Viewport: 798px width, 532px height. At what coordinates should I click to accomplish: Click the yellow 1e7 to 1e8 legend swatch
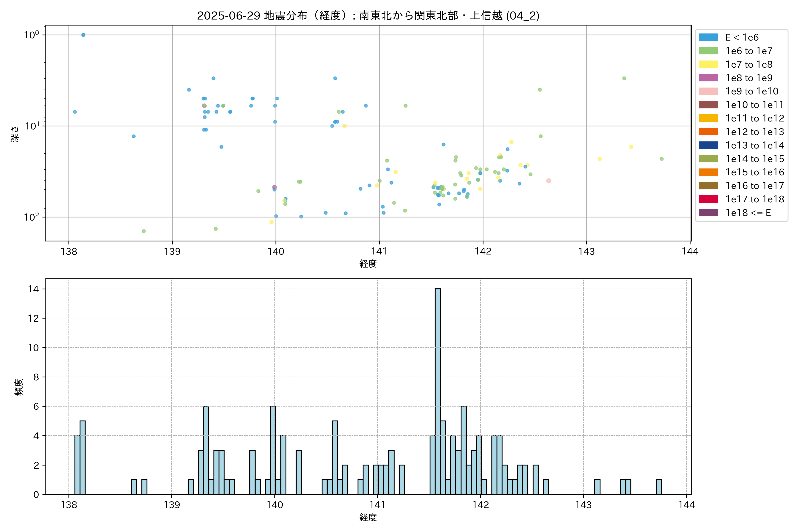click(708, 65)
